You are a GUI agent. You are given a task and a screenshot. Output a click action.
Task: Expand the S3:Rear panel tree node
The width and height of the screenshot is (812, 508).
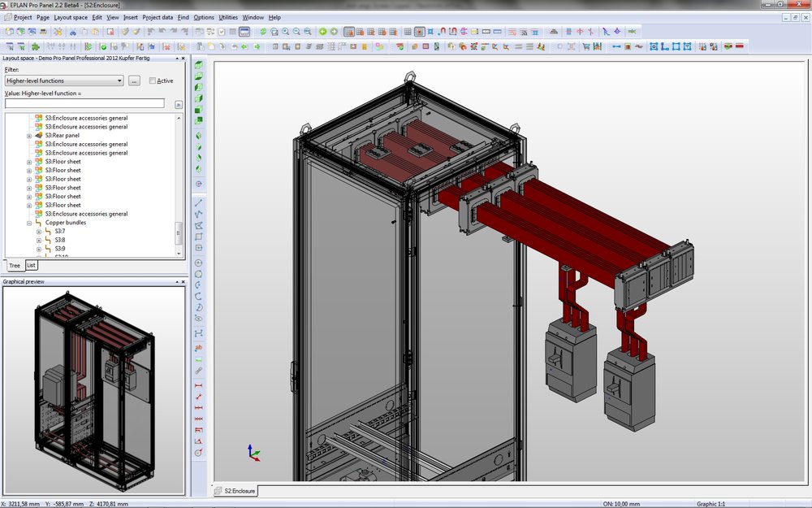tap(29, 136)
